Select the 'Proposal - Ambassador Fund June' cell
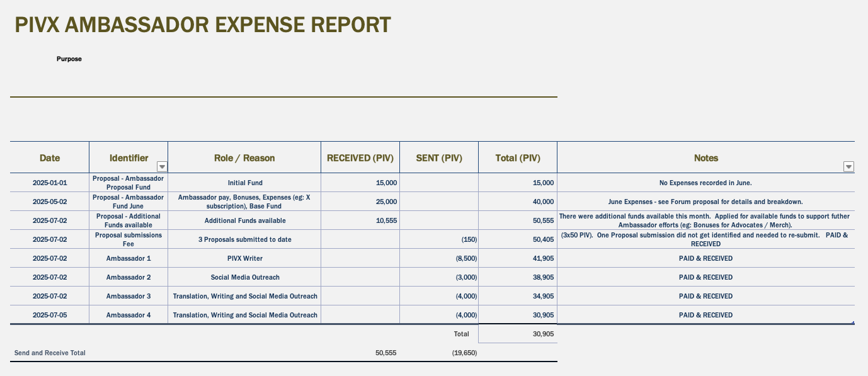 (128, 202)
